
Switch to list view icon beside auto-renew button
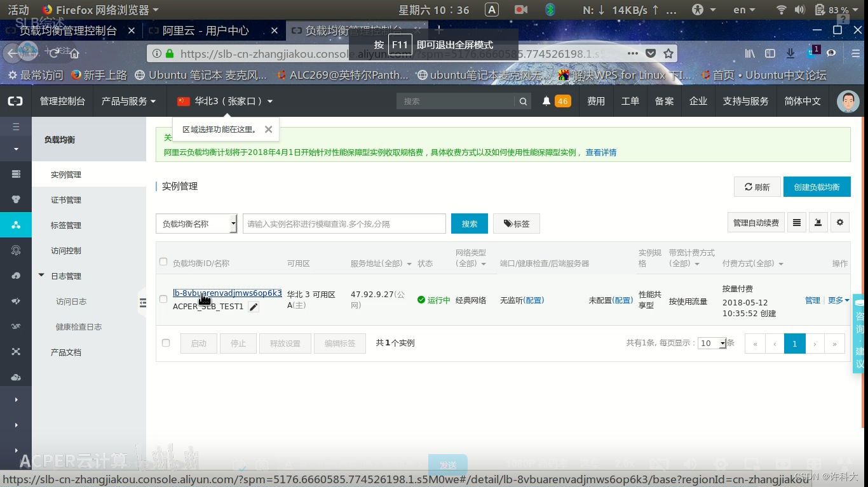point(797,222)
